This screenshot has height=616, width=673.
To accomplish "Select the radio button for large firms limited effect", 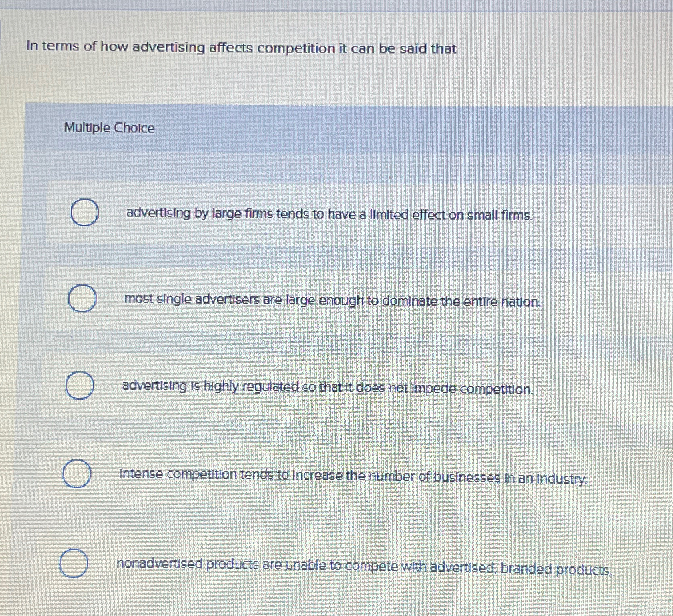I will [x=85, y=212].
